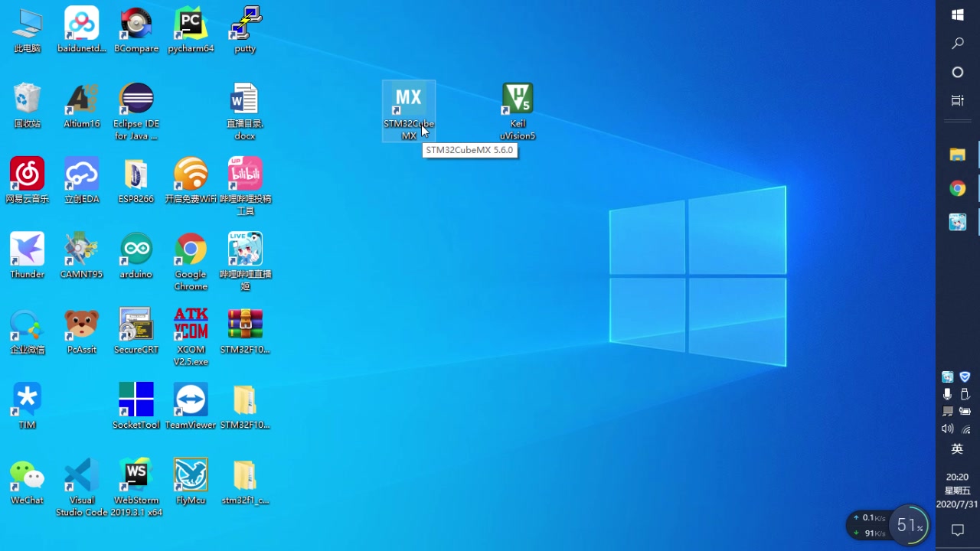
Task: Open Task View on taskbar
Action: [958, 101]
